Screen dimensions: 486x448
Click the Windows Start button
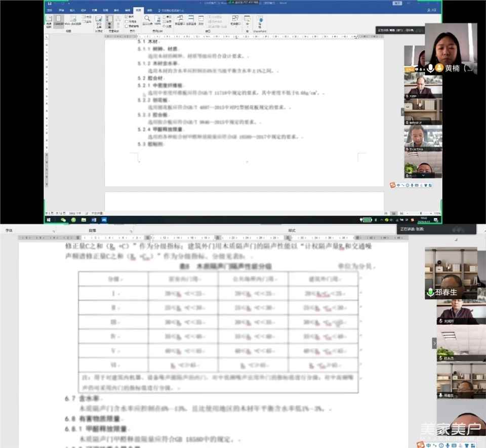49,220
